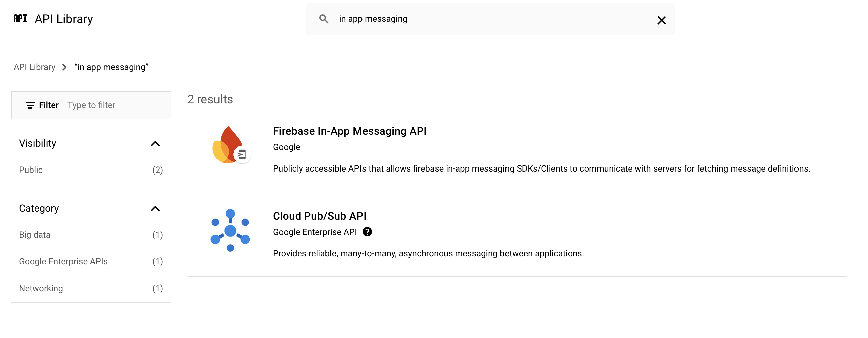Collapse the Visibility filter section
Image resolution: width=868 pixels, height=338 pixels.
point(155,143)
